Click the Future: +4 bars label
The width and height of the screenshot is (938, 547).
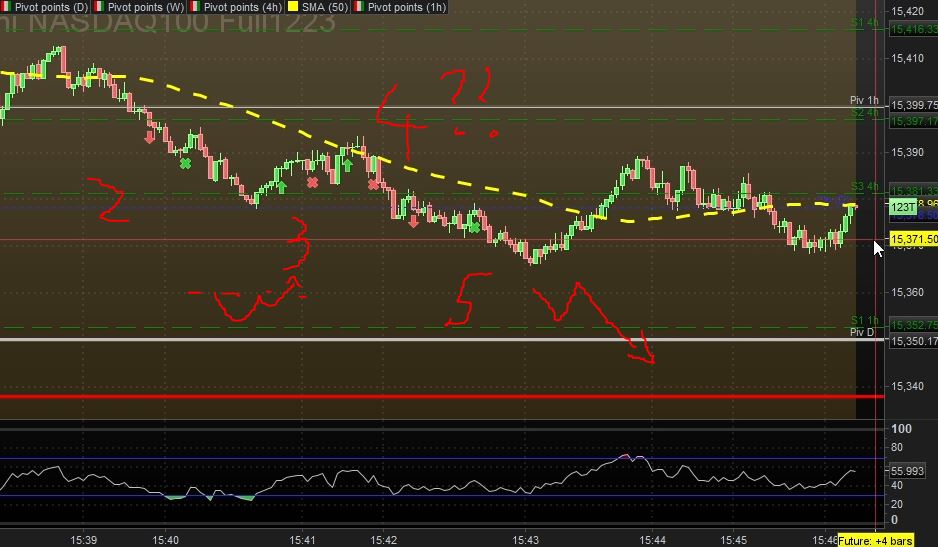pyautogui.click(x=875, y=541)
